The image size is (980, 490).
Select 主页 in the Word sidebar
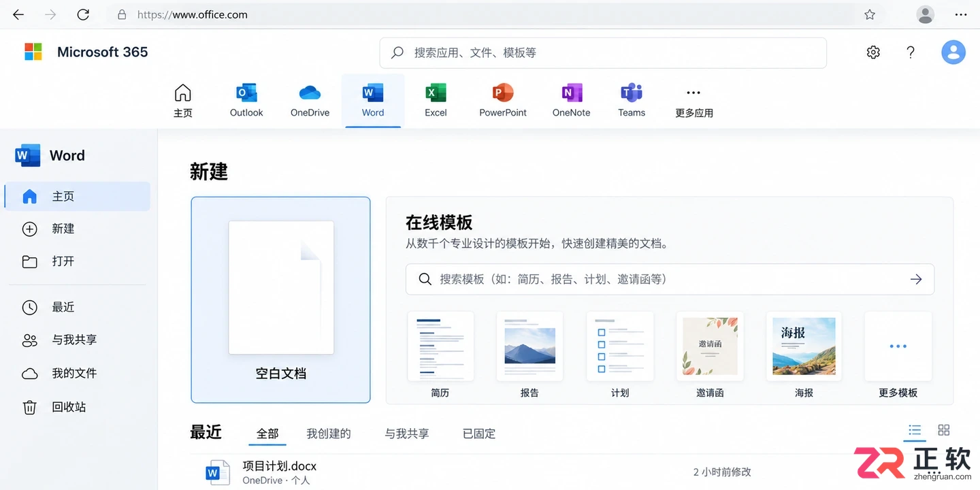point(77,196)
